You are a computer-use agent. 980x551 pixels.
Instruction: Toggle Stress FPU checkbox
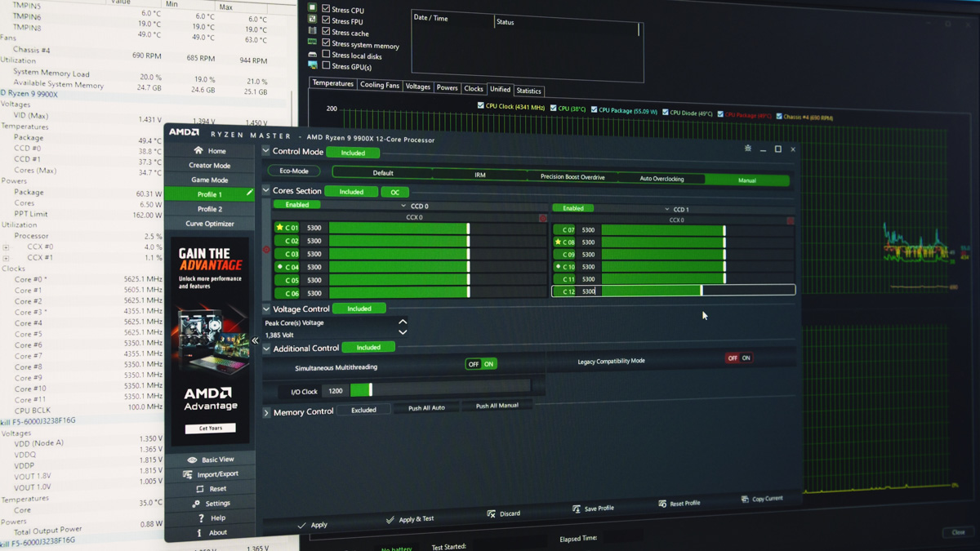click(326, 20)
